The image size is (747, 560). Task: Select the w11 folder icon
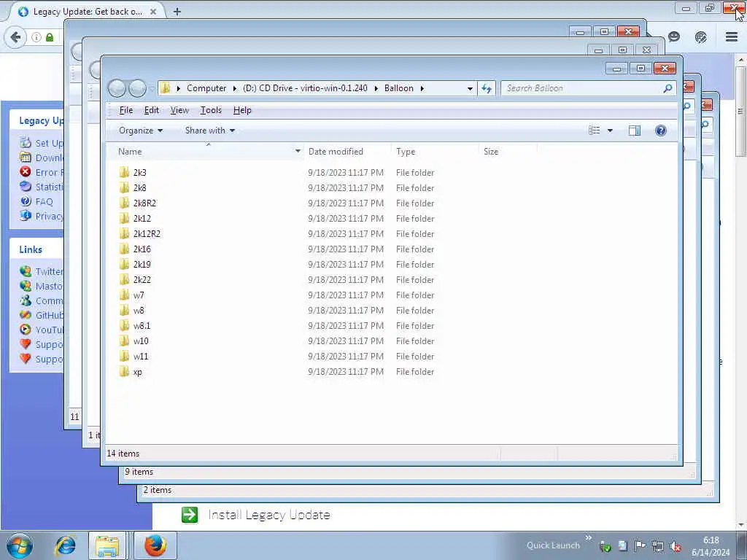[124, 356]
